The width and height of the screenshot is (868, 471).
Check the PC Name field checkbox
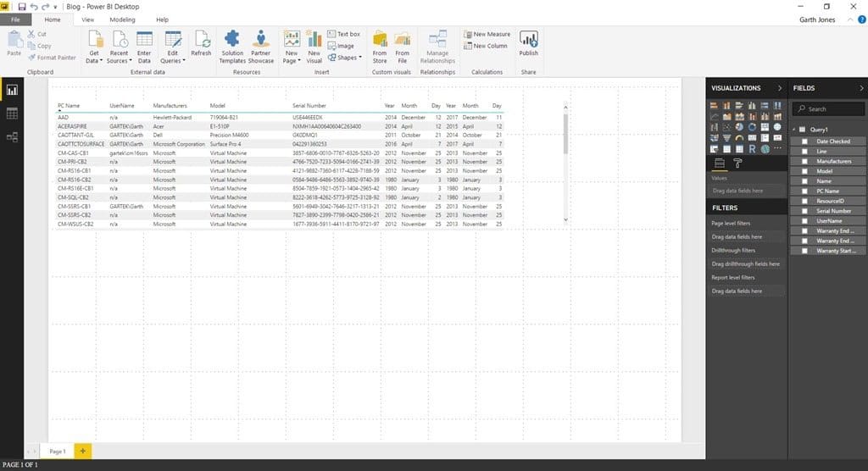tap(805, 191)
